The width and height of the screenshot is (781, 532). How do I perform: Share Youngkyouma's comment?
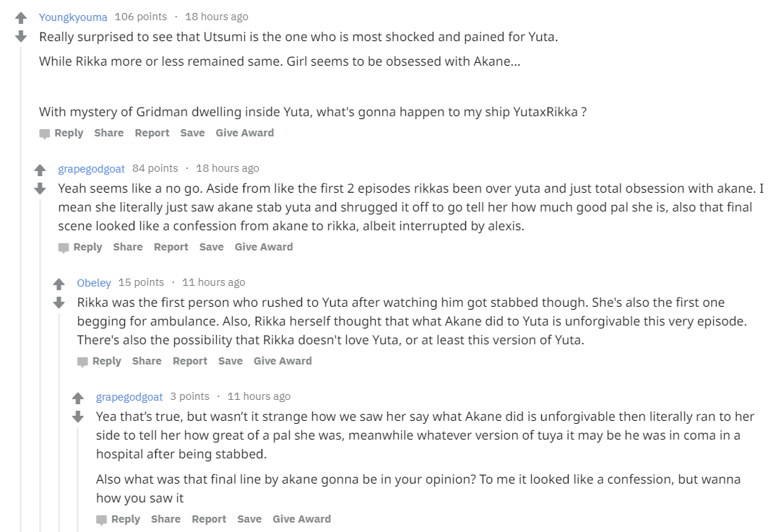108,133
